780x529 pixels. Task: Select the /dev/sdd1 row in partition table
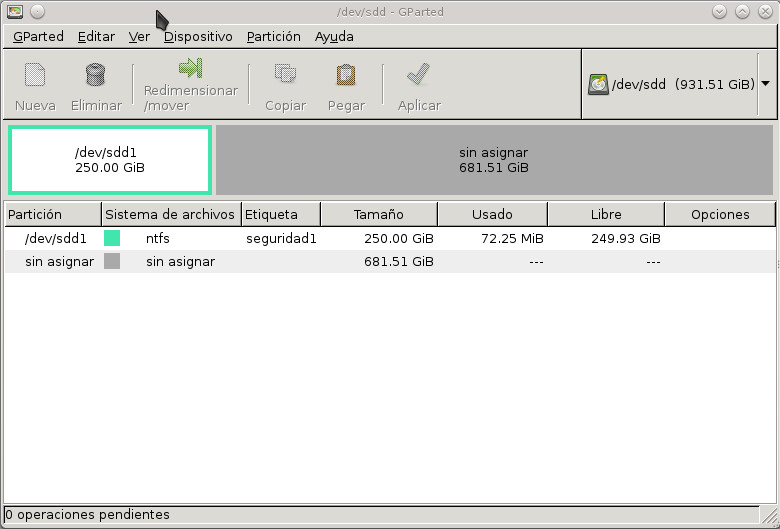[x=390, y=238]
